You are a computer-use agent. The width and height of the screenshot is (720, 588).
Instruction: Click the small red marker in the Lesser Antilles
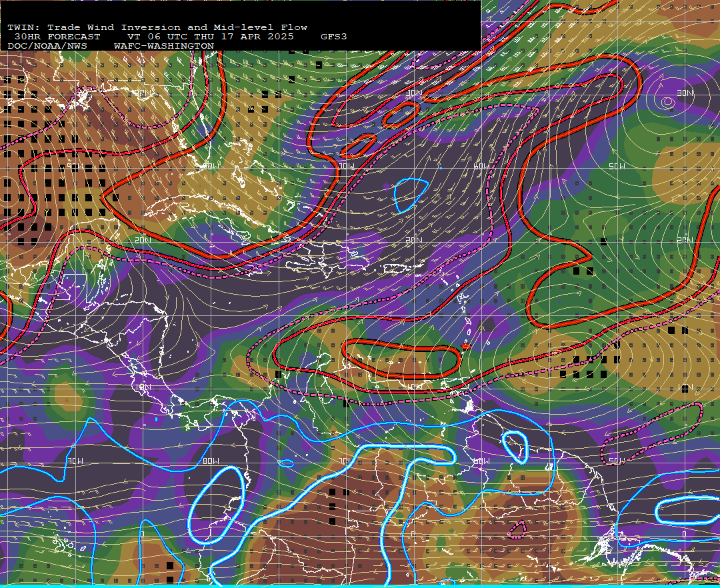465,346
